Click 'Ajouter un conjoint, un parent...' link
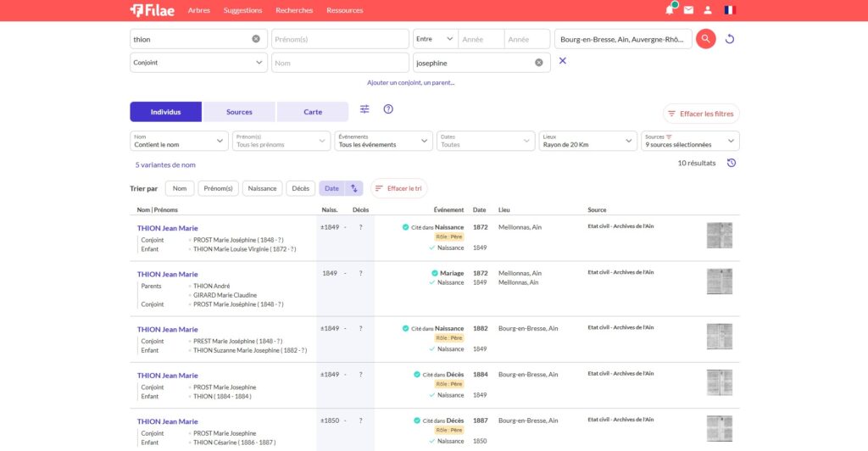 point(410,82)
